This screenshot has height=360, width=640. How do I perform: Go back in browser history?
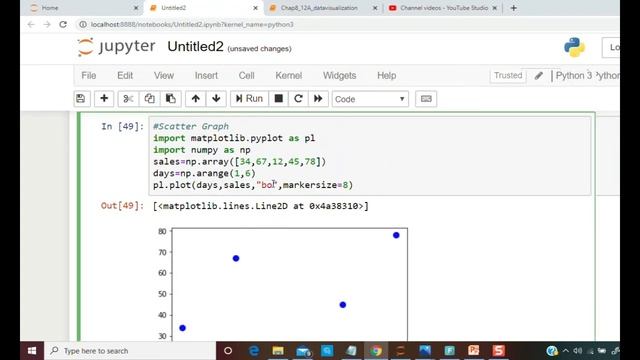[31, 24]
